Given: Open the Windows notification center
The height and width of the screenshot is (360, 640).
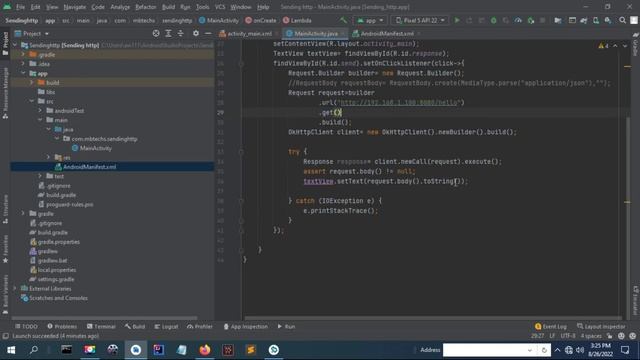Looking at the screenshot, I should point(625,350).
